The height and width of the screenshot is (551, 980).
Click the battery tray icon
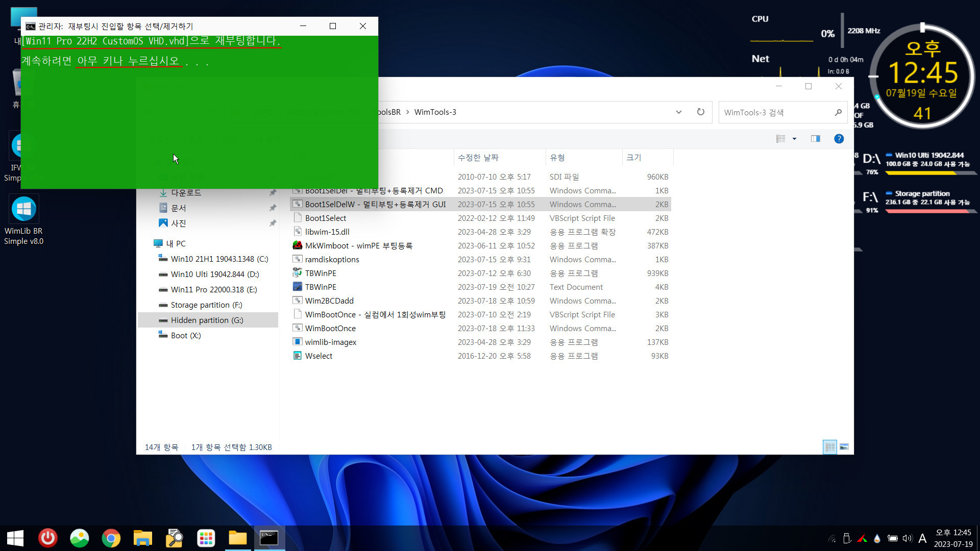892,538
